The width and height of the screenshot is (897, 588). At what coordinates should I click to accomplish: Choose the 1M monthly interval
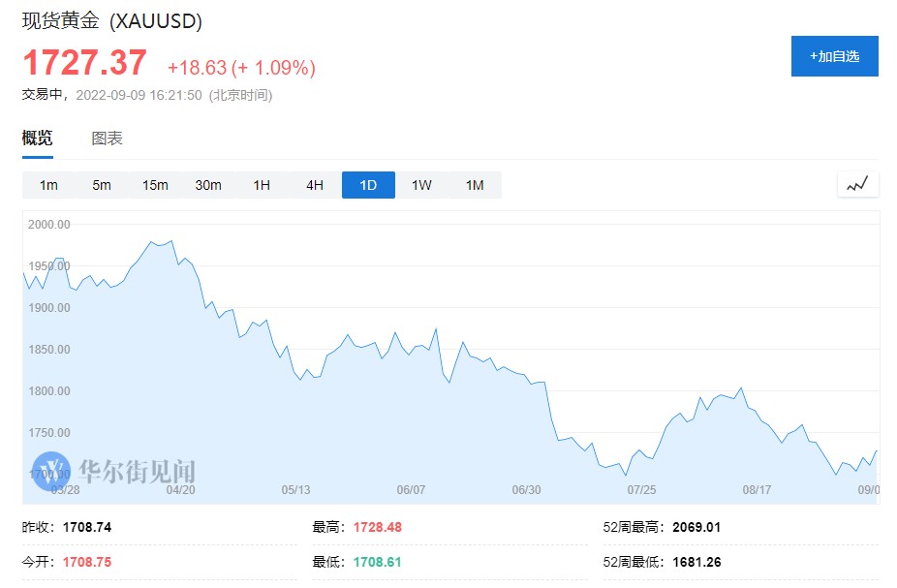pos(475,185)
